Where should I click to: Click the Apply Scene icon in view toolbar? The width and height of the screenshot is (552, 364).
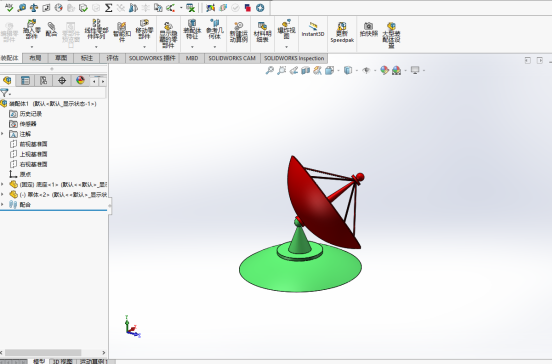coord(396,70)
